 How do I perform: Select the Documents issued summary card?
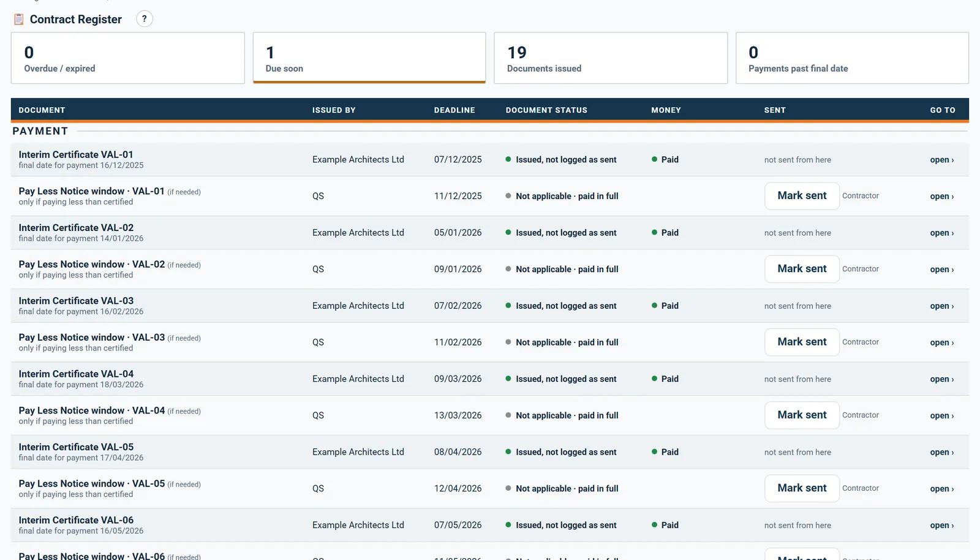click(611, 58)
